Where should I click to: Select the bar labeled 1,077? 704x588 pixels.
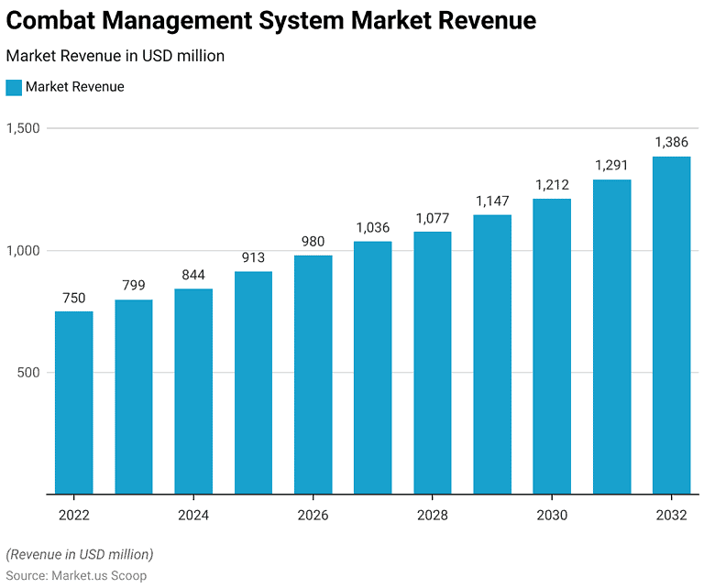point(433,363)
